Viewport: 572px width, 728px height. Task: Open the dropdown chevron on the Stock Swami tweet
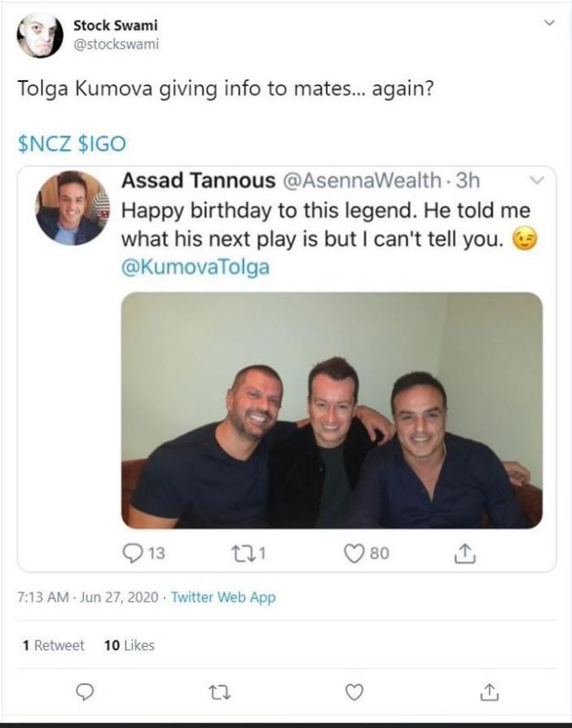point(549,22)
